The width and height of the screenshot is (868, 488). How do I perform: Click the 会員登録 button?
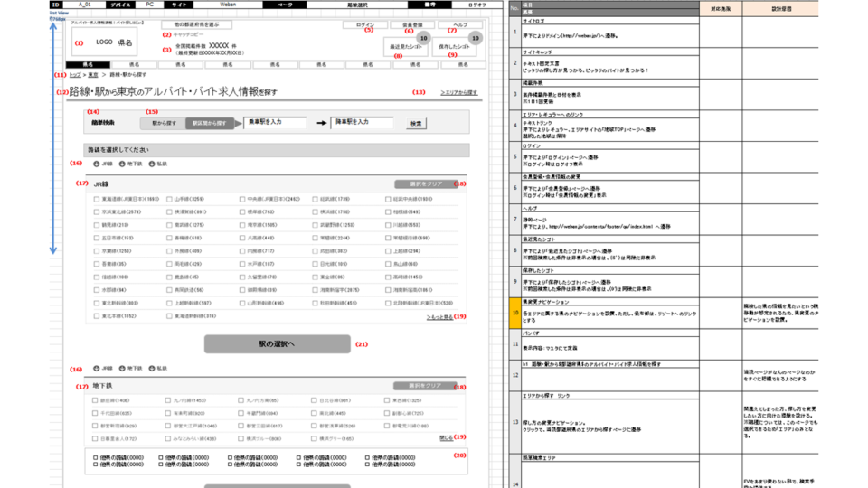coord(412,25)
